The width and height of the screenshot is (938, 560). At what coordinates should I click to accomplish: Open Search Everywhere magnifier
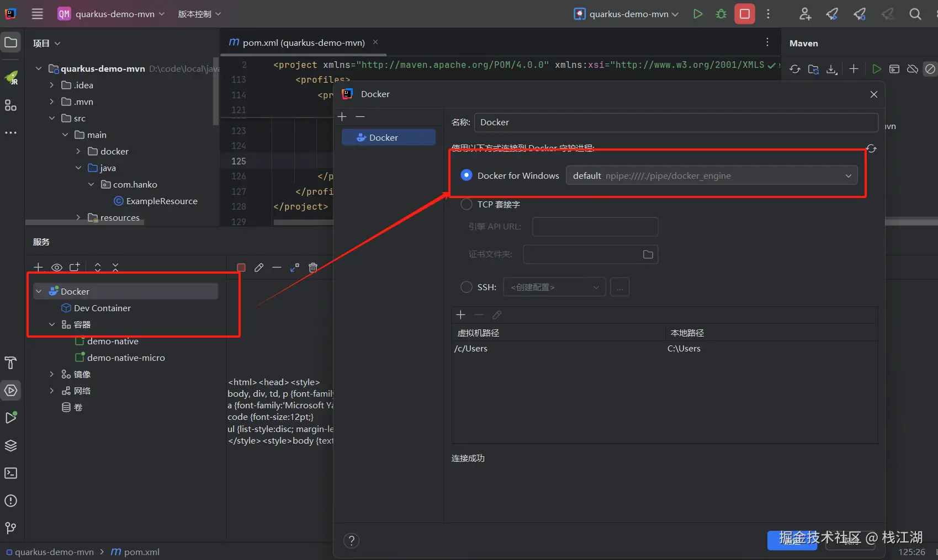(x=915, y=14)
